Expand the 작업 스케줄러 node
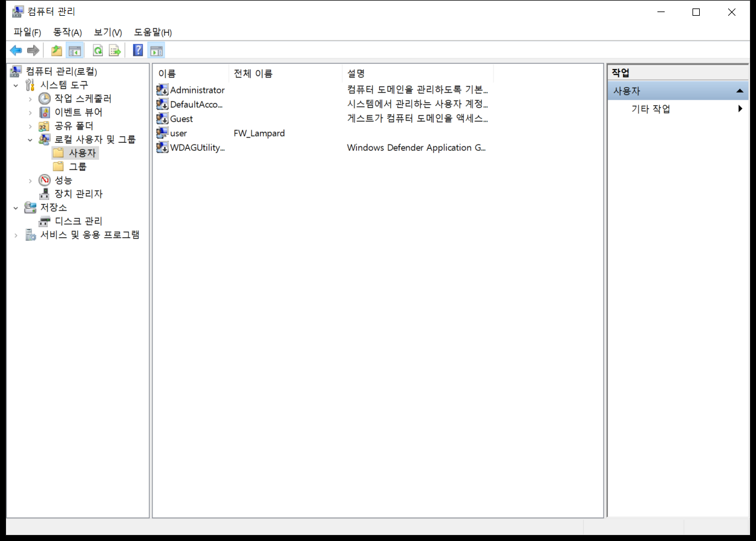The width and height of the screenshot is (756, 541). (30, 99)
